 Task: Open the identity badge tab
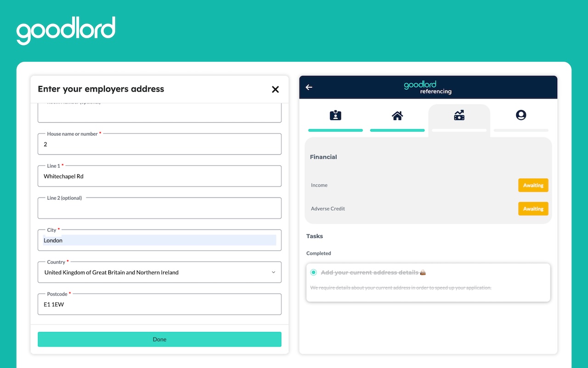point(335,115)
